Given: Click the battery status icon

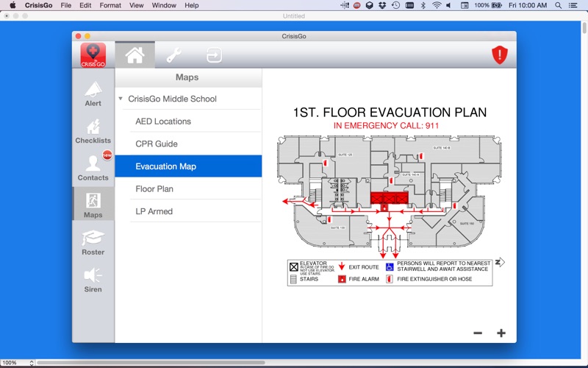Looking at the screenshot, I should point(497,5).
